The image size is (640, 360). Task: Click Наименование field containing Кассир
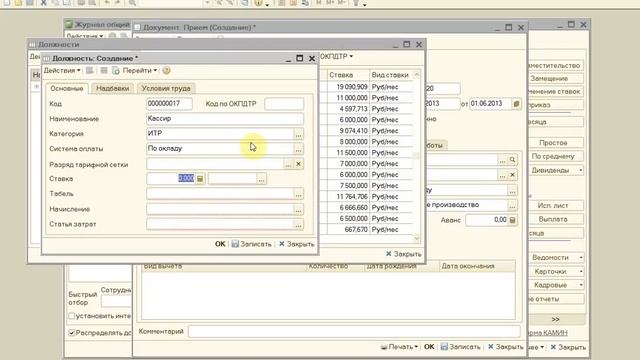point(225,119)
